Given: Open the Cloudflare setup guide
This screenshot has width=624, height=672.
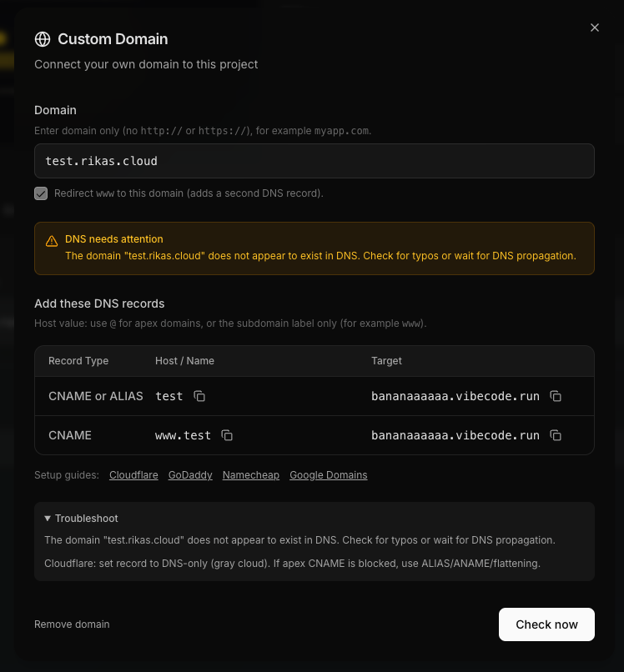Looking at the screenshot, I should 133,474.
